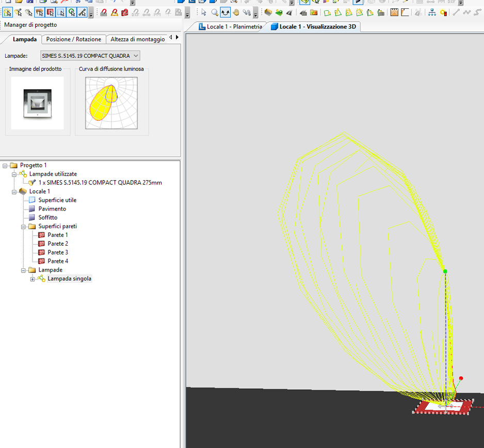Activate the magnifier zoom tool
Screen dimensions: 484x448
coord(215,12)
